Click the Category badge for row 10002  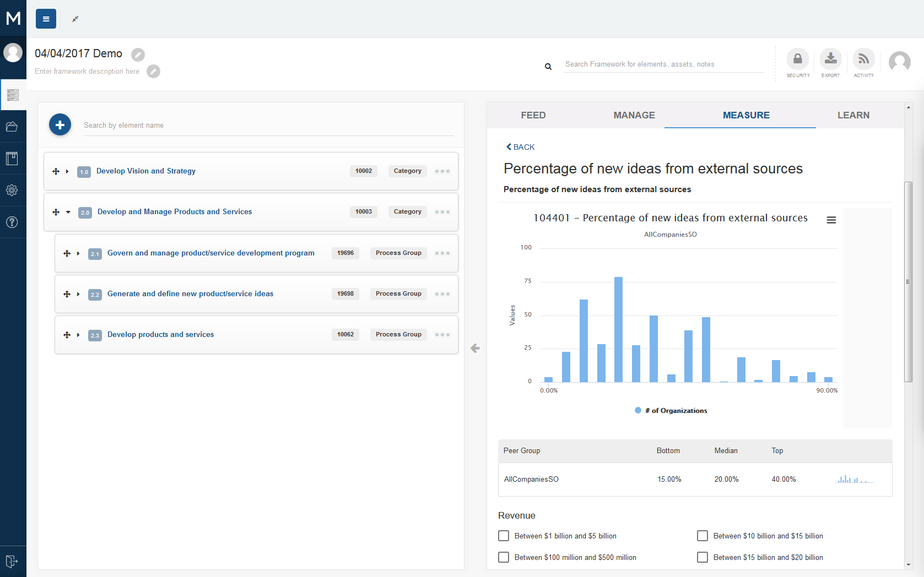408,171
